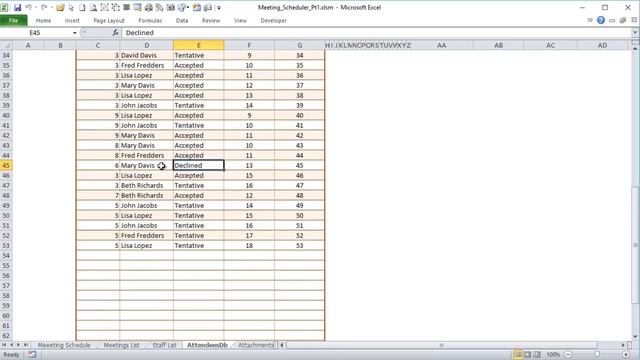The width and height of the screenshot is (640, 360).
Task: Click the Print Preview magnifier page icon
Action: [93, 8]
